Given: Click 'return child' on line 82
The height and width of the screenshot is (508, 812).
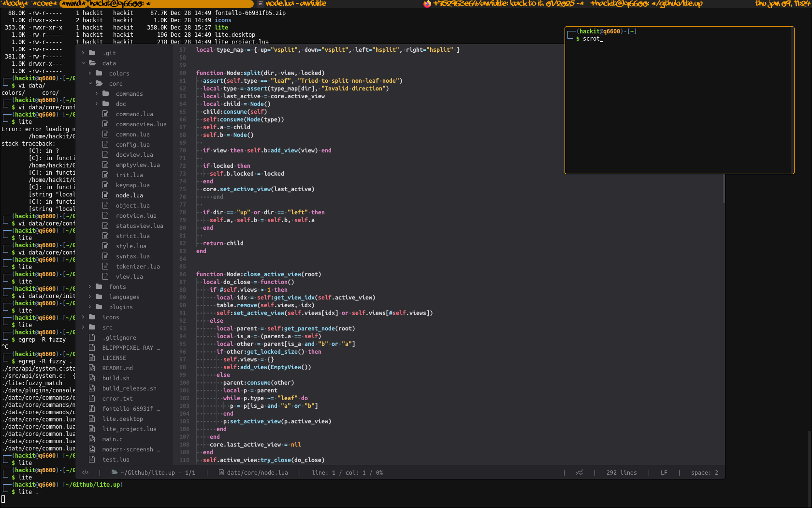Looking at the screenshot, I should point(223,243).
